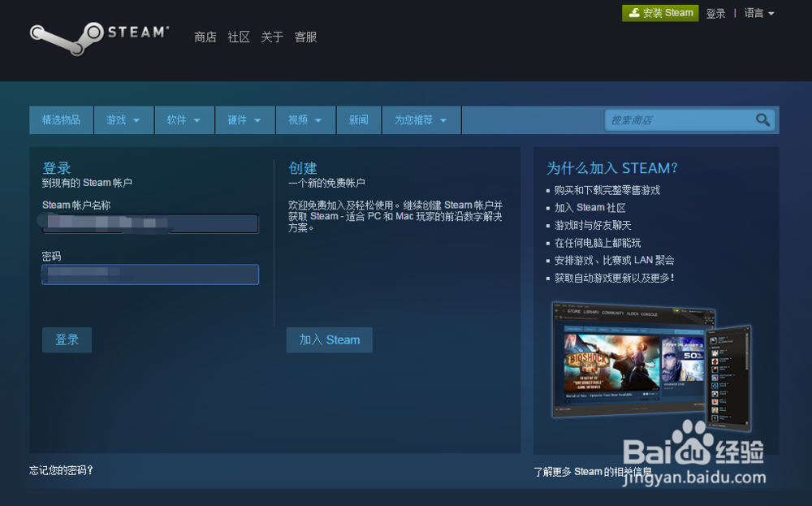
Task: Click the 忘记您的密码? link
Action: [61, 470]
